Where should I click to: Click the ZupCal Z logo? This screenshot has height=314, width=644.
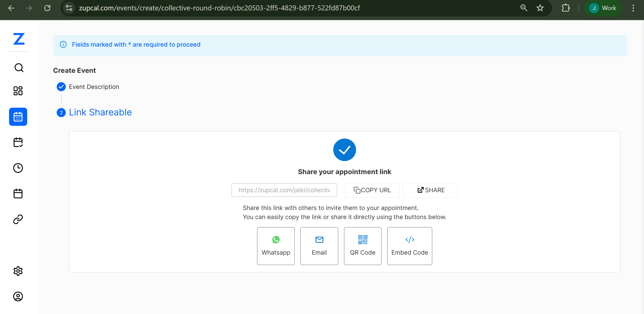19,39
